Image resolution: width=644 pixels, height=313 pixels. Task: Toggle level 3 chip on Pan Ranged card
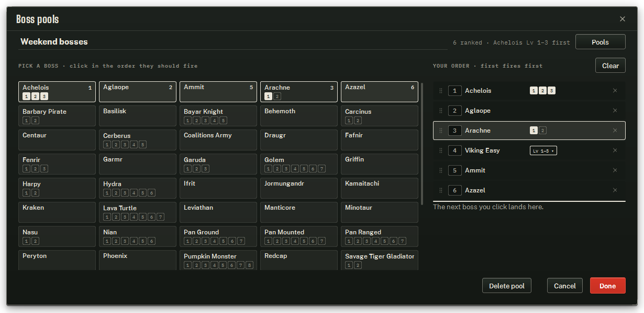point(367,241)
